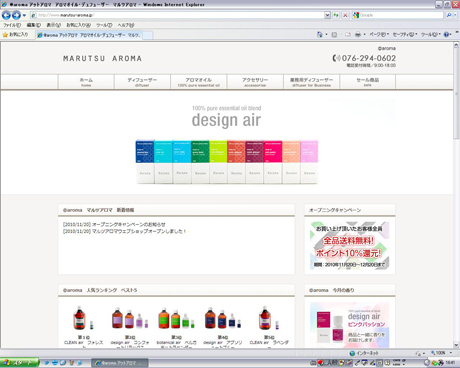Click the Stop loading red X icon
This screenshot has width=460, height=368.
(x=345, y=15)
